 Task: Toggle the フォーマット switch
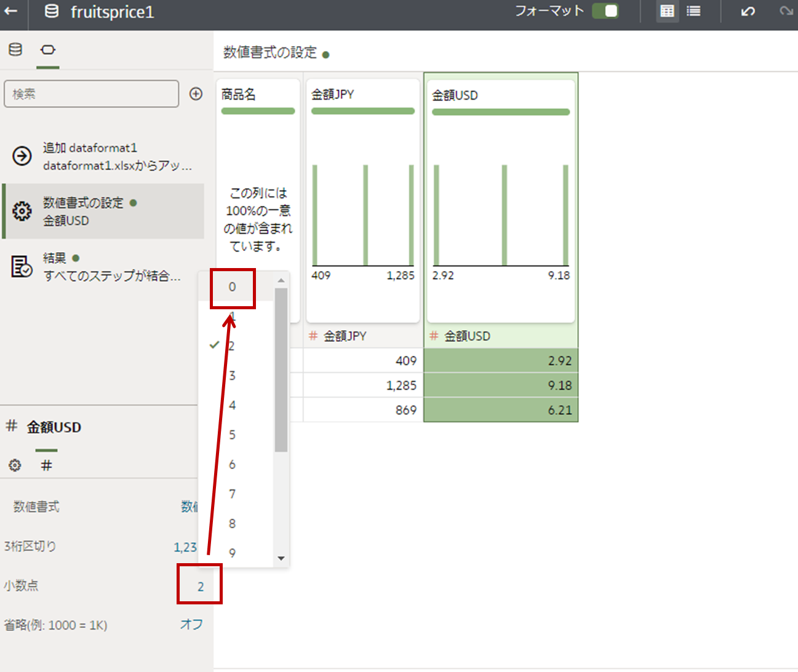pos(605,11)
